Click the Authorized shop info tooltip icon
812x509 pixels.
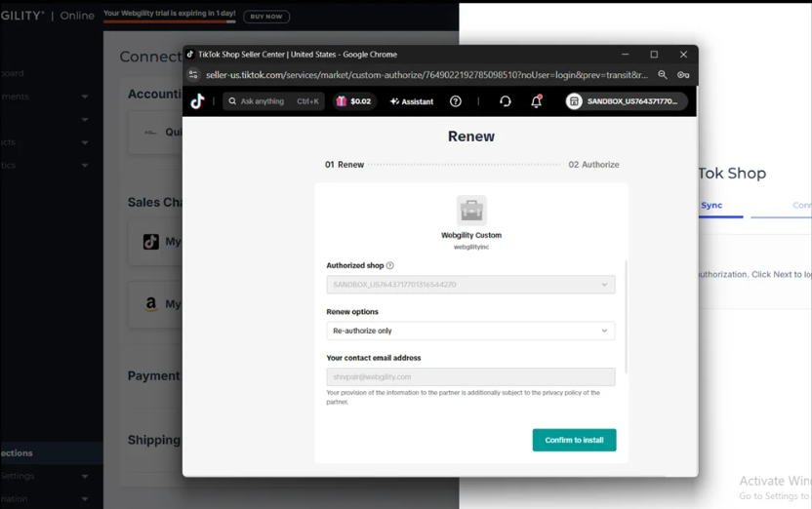point(390,265)
